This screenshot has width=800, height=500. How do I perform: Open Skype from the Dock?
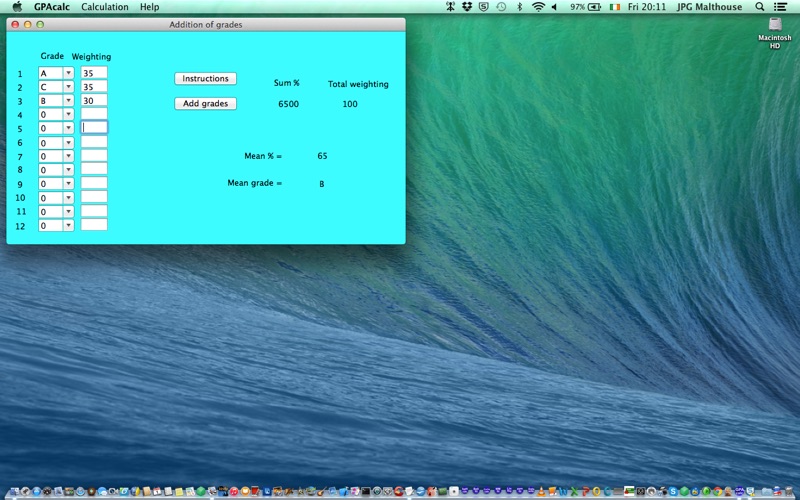pos(673,491)
